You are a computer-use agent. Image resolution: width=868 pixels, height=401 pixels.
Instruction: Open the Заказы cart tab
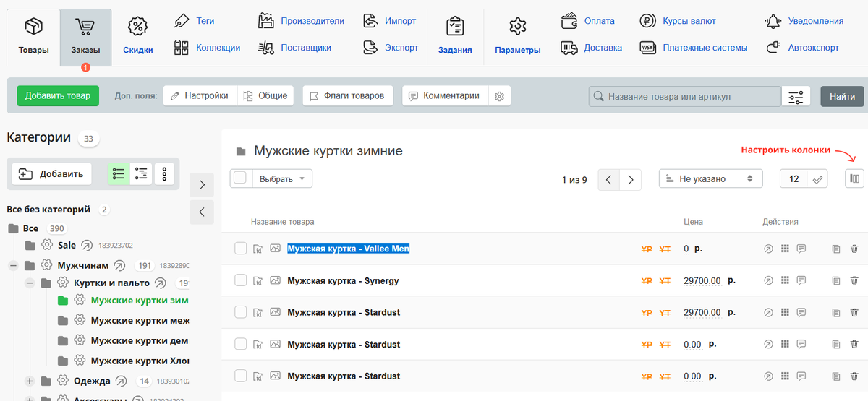[x=85, y=38]
